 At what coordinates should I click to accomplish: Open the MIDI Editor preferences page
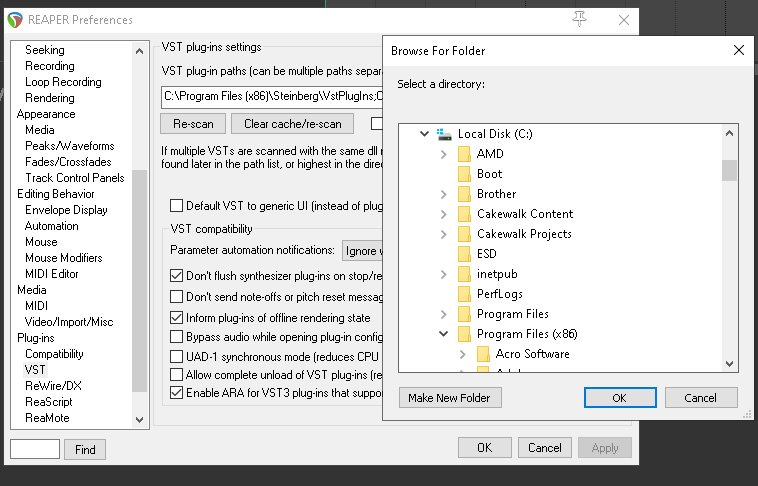(51, 274)
